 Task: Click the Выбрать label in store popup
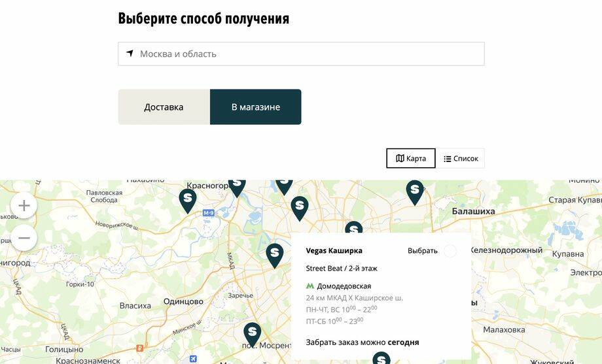point(422,251)
